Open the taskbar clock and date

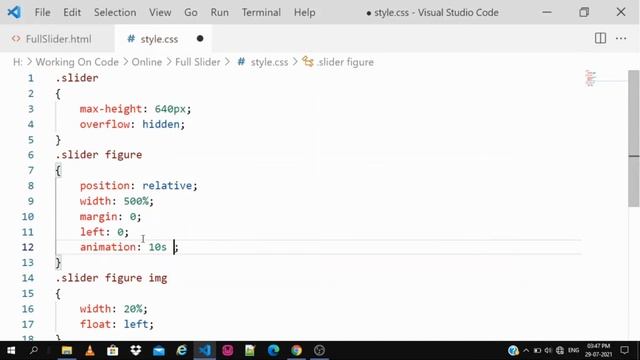click(x=598, y=350)
